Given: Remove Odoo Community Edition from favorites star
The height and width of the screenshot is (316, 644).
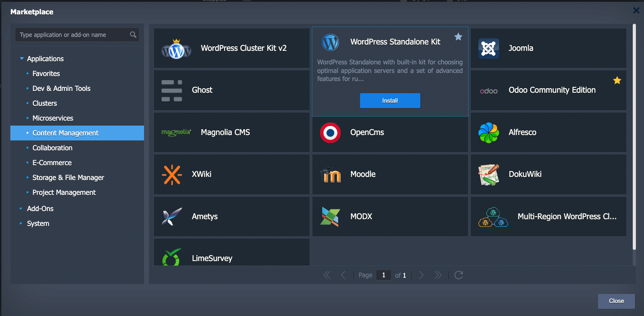Looking at the screenshot, I should 617,81.
